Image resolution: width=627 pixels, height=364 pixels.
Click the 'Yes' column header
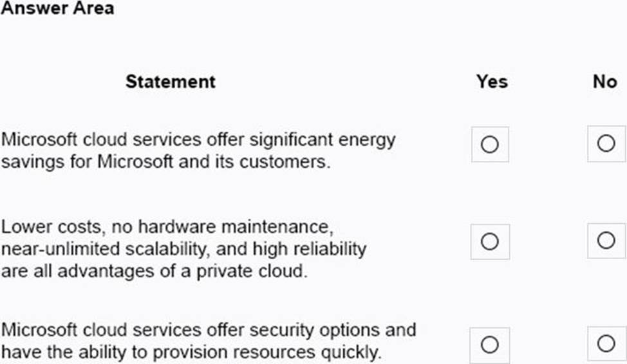(491, 82)
